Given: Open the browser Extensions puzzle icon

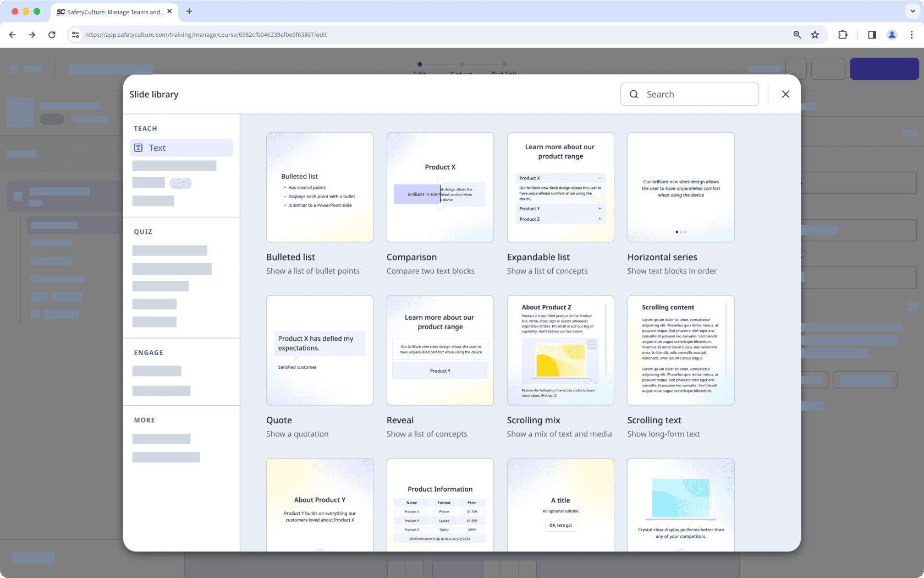Looking at the screenshot, I should tap(843, 34).
